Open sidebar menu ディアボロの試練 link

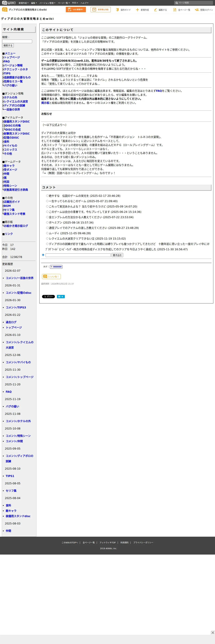click(15, 105)
